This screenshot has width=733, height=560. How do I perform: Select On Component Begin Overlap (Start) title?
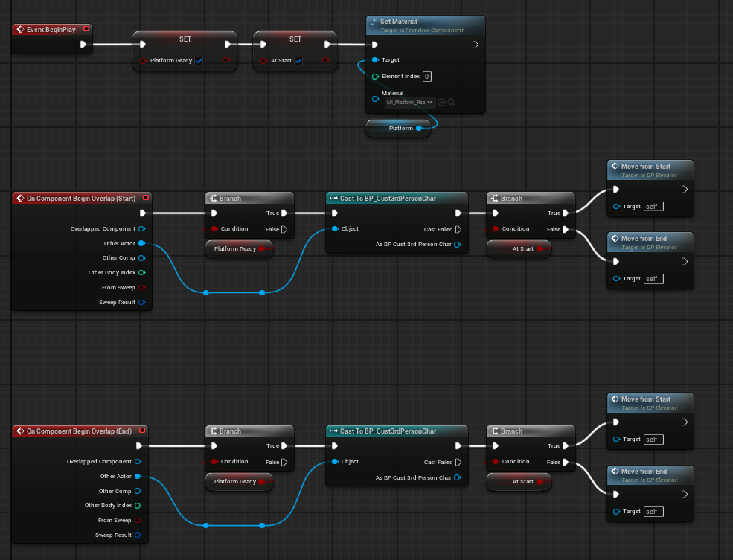(81, 199)
